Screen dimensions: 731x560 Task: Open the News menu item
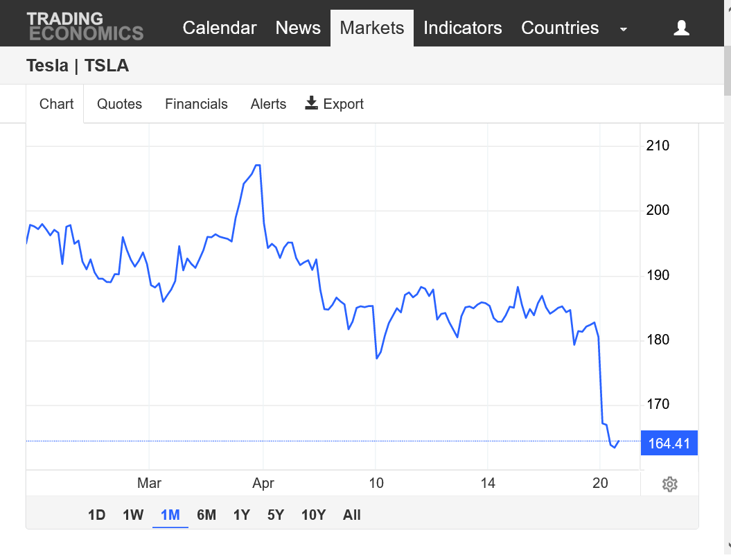[298, 28]
